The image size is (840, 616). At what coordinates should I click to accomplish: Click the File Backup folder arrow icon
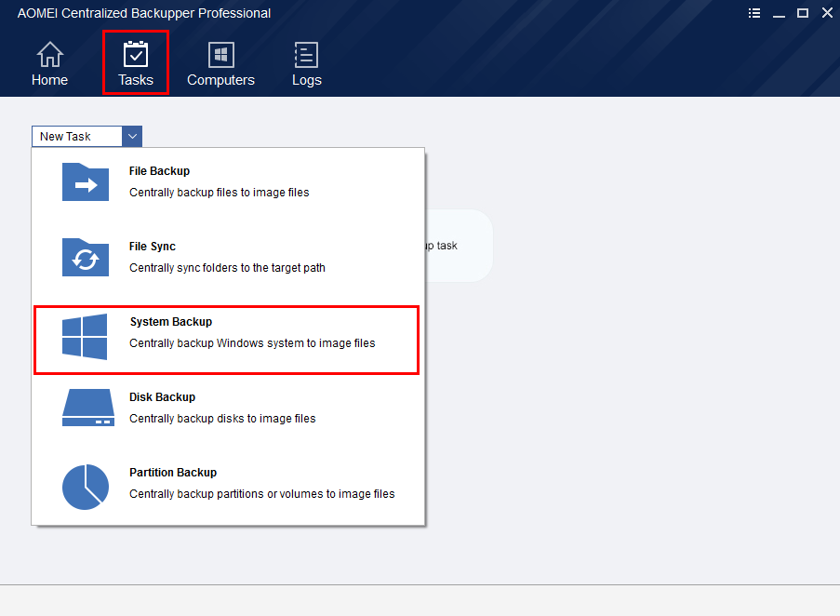click(86, 182)
